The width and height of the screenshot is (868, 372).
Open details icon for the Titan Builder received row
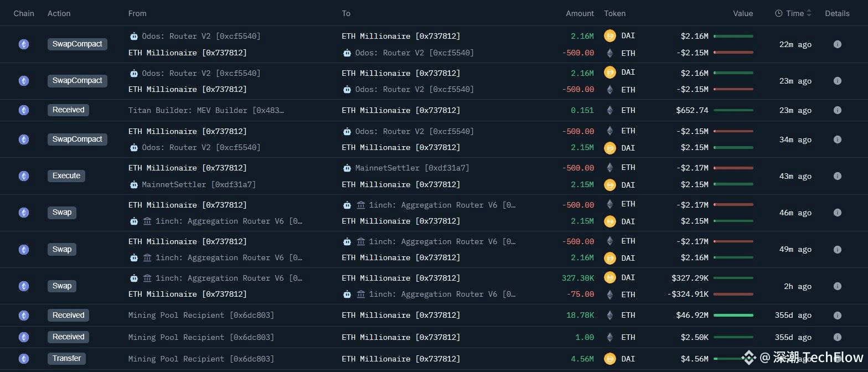(837, 110)
